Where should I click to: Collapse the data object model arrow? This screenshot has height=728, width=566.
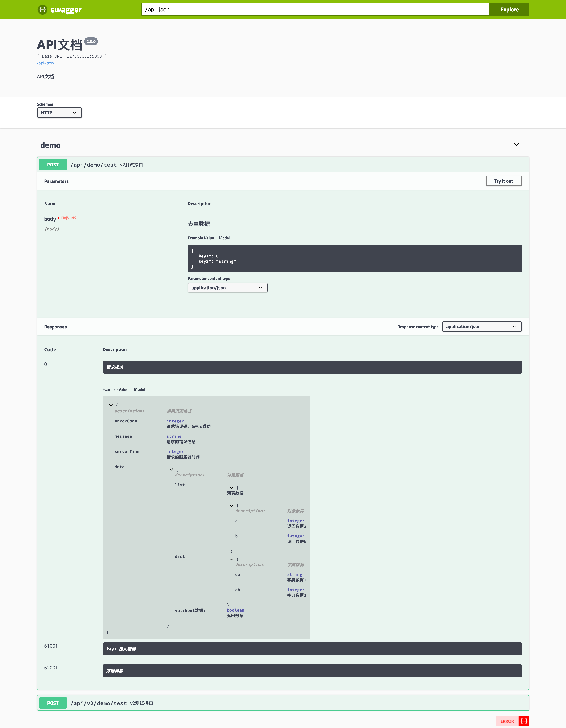click(171, 469)
